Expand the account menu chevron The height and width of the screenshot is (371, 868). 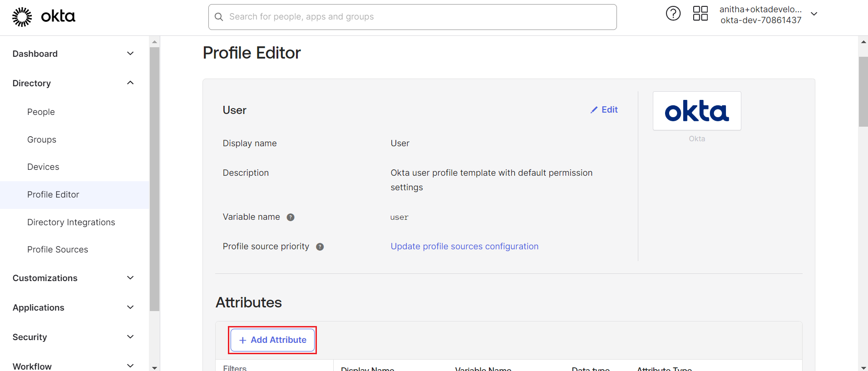814,14
